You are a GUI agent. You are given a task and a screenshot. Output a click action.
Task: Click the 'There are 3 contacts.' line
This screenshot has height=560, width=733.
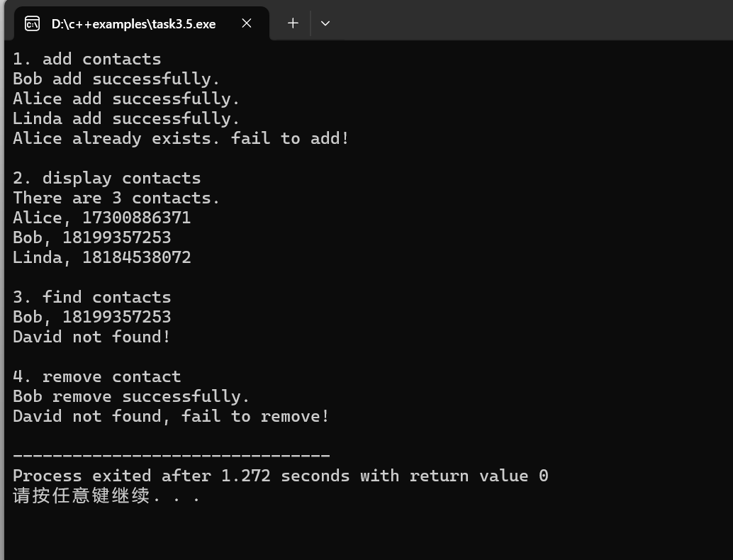tap(116, 198)
